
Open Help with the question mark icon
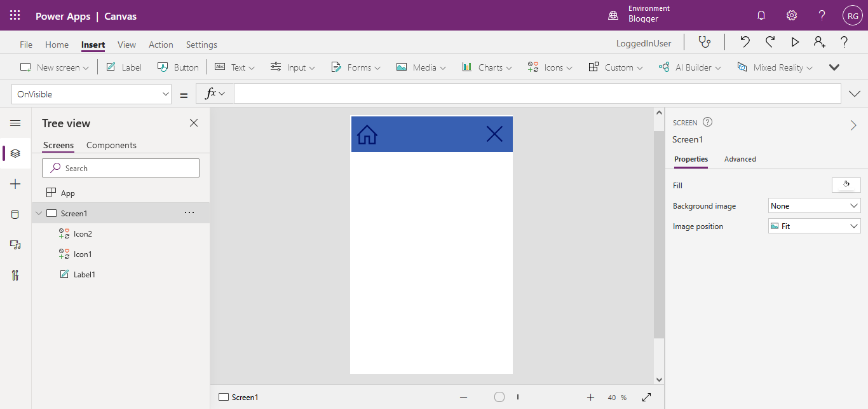843,41
